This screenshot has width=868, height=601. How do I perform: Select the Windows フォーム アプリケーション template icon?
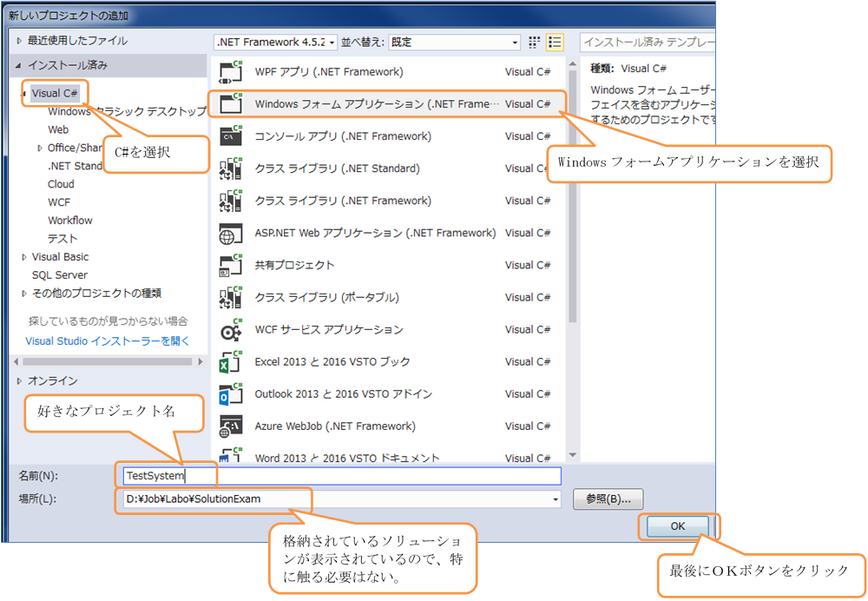(231, 104)
